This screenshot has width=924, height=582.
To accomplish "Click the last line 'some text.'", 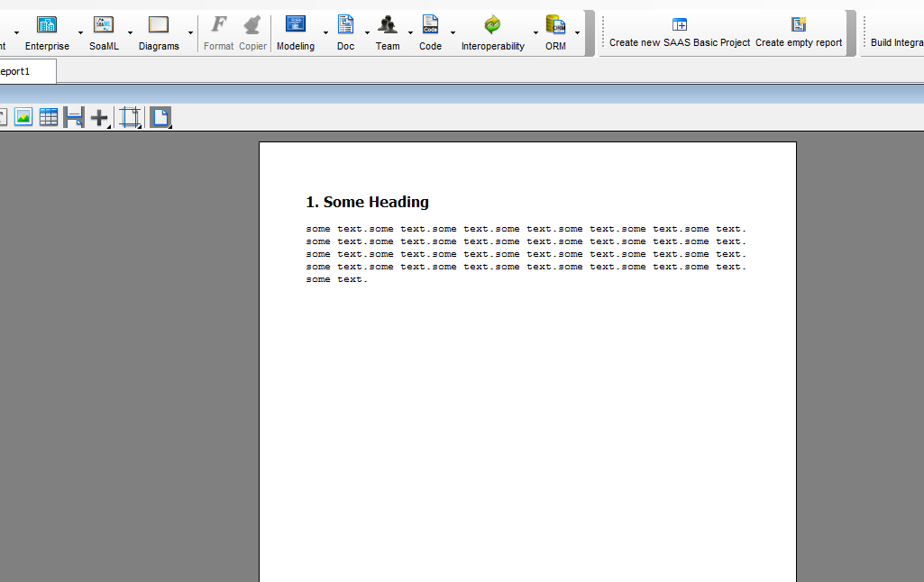I will pyautogui.click(x=336, y=280).
